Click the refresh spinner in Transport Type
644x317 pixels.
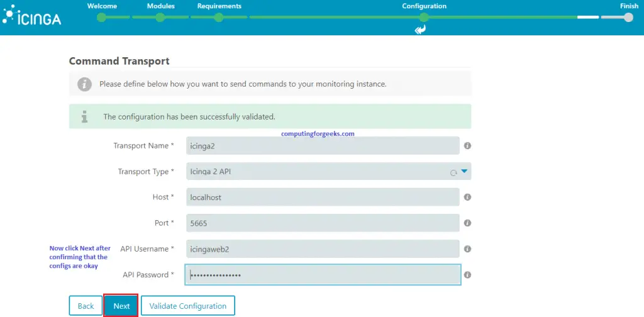click(x=453, y=173)
